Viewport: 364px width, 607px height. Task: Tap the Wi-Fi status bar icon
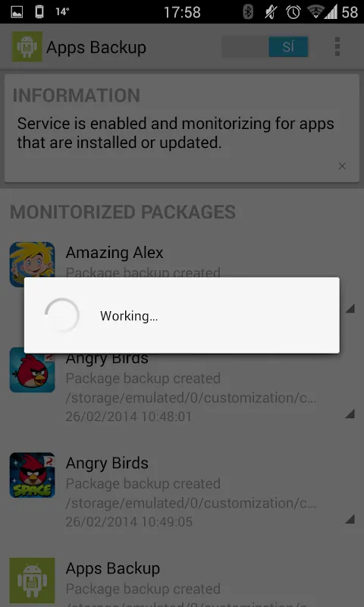315,12
